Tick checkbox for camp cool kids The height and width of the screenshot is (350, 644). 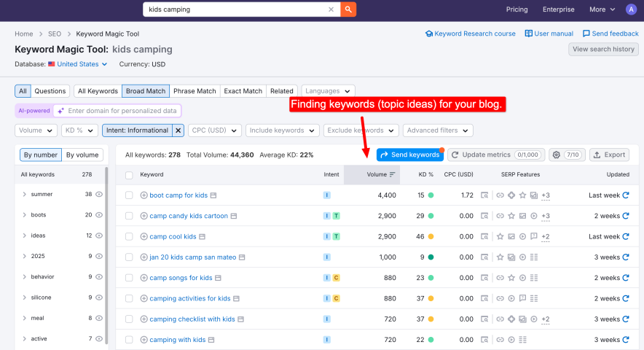[x=129, y=236]
